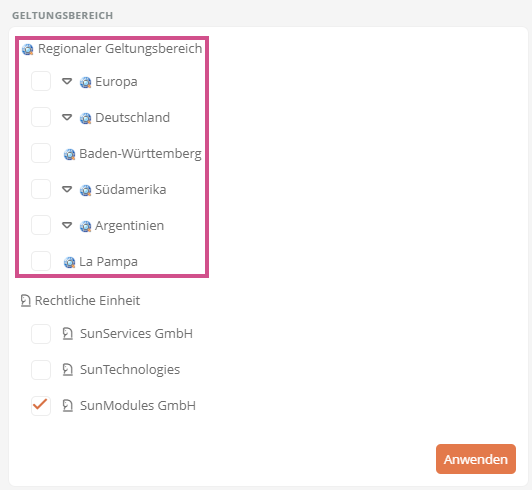
Task: Collapse the Europa tree node
Action: (67, 81)
